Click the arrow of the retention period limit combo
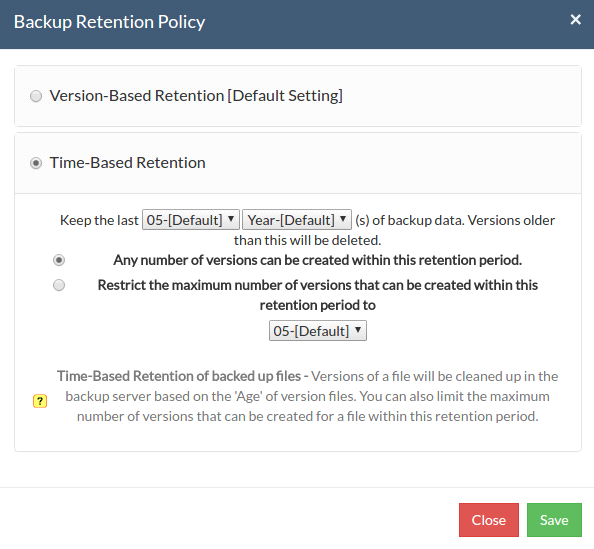Viewport: 594px width, 549px height. (358, 330)
